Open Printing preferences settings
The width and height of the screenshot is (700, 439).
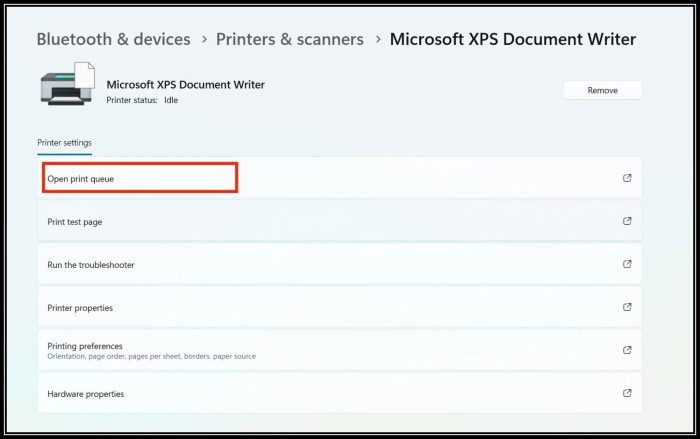click(85, 346)
